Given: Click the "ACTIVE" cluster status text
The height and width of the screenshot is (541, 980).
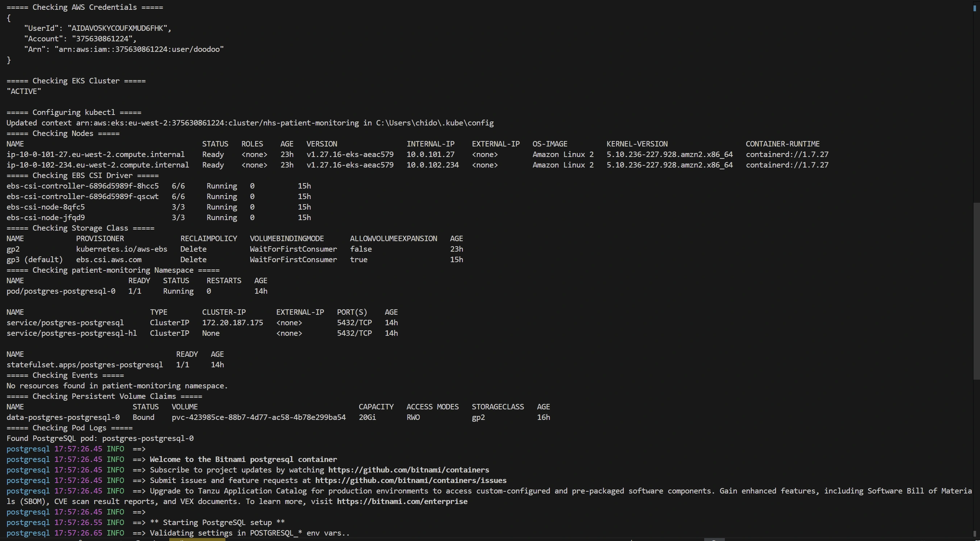Looking at the screenshot, I should click(24, 91).
